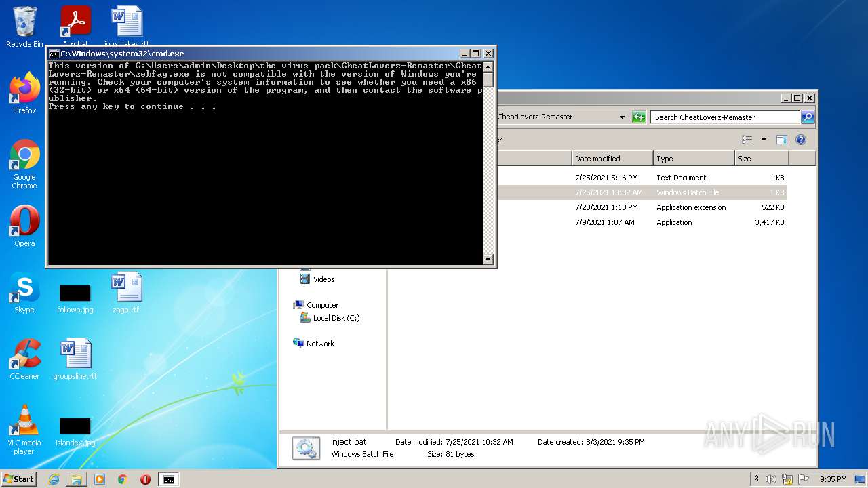Open the Recycle Bin desktop icon

[x=24, y=27]
